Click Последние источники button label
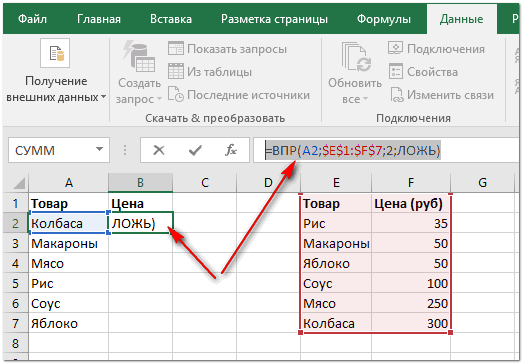 pyautogui.click(x=248, y=95)
